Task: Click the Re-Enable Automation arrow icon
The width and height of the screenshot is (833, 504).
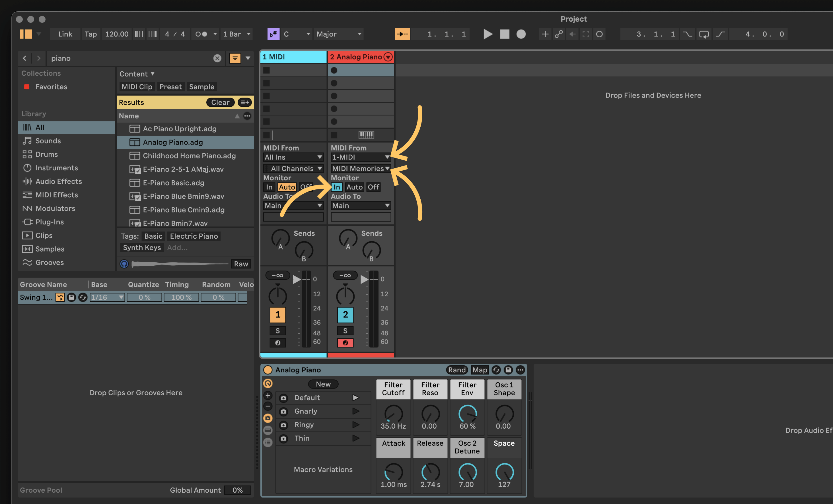Action: pos(572,34)
